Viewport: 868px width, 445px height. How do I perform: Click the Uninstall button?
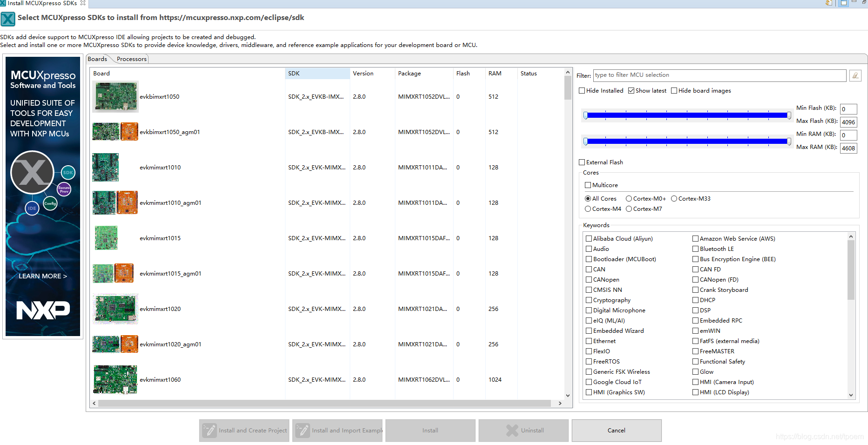[523, 431]
